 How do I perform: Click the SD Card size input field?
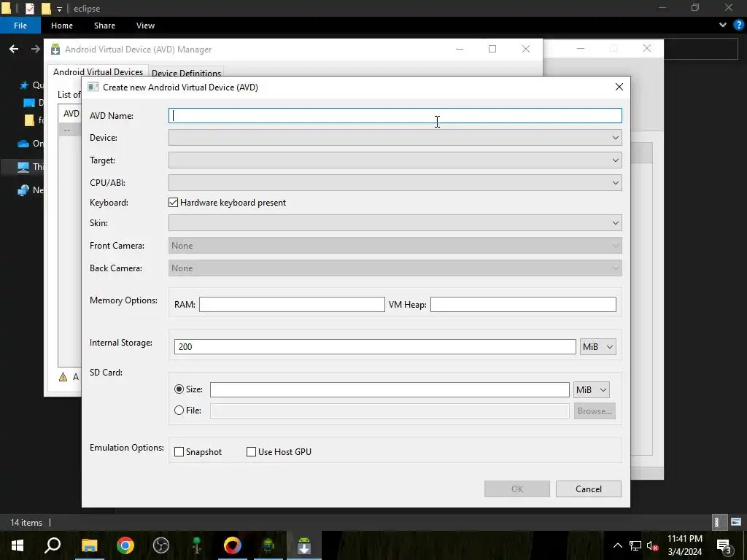(390, 389)
